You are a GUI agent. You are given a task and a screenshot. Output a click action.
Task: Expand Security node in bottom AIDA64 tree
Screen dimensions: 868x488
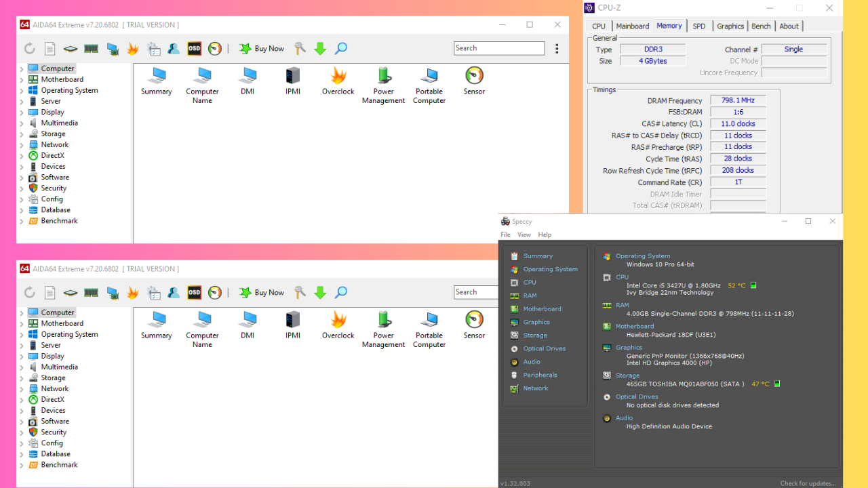(22, 432)
